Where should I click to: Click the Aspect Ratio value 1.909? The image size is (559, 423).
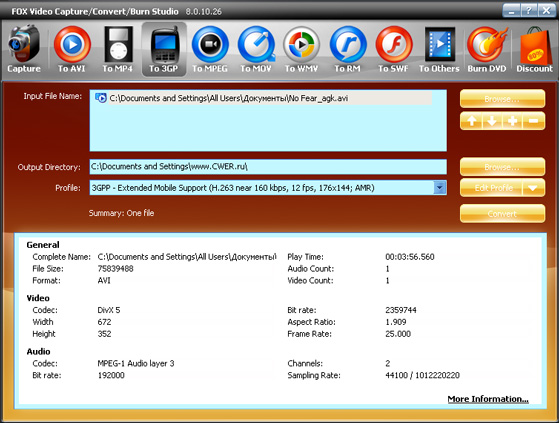pyautogui.click(x=396, y=322)
